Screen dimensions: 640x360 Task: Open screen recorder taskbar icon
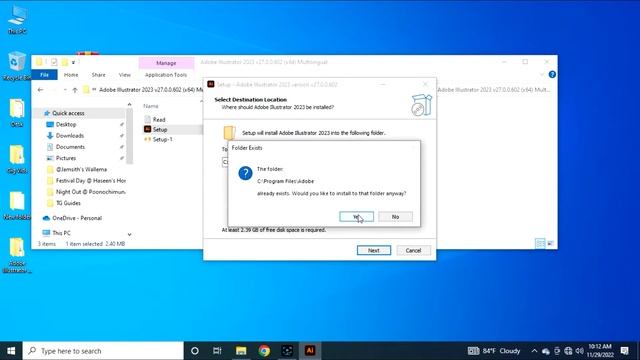click(287, 351)
